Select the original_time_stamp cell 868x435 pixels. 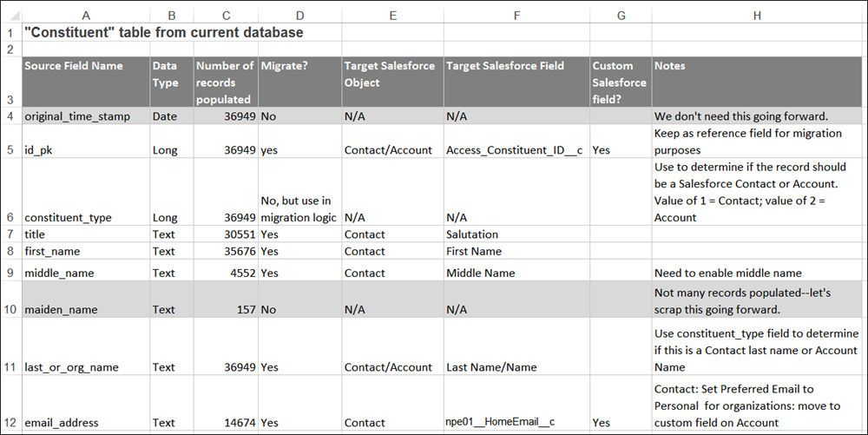pos(86,116)
